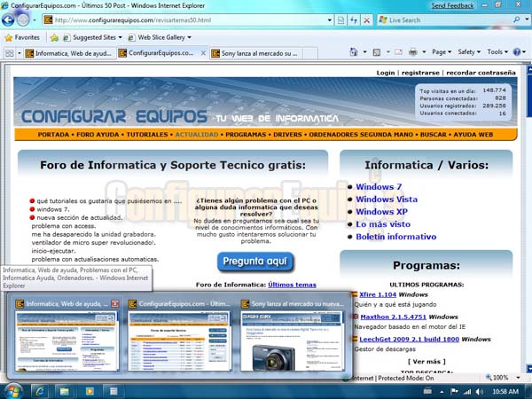Open FORO AYUDA in orange site menu
The image size is (532, 399).
click(98, 135)
